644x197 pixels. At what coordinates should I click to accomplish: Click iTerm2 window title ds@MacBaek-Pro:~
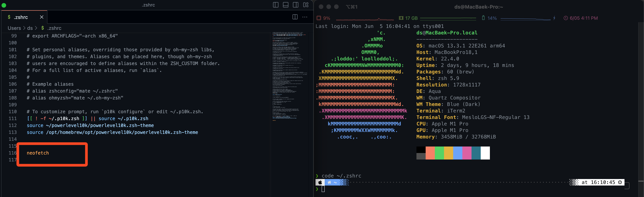pos(478,7)
